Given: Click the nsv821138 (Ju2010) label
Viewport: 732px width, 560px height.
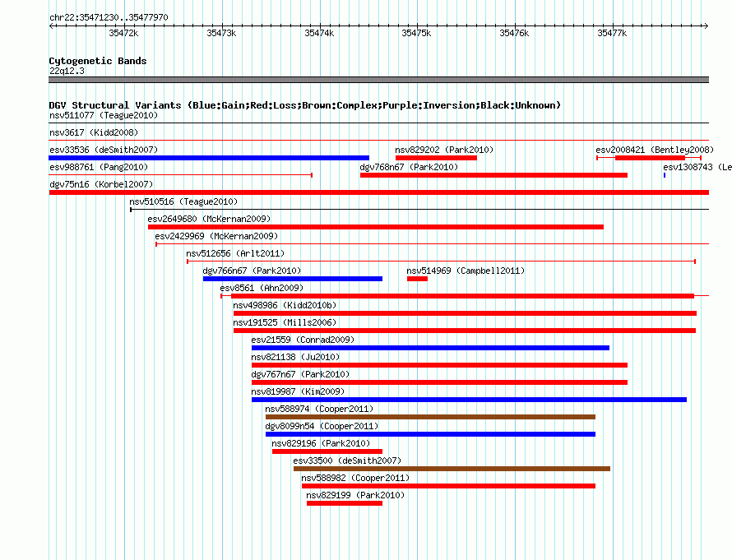Looking at the screenshot, I should [295, 357].
